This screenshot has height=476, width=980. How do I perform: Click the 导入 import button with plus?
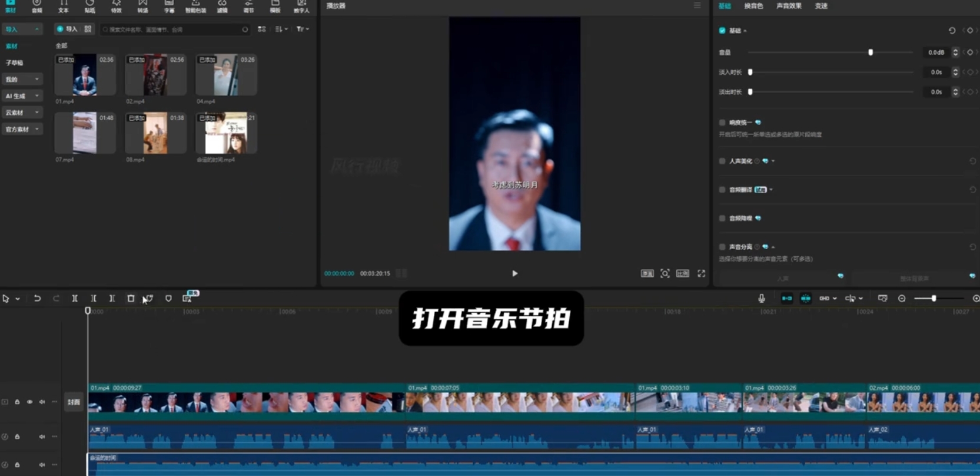click(x=67, y=29)
